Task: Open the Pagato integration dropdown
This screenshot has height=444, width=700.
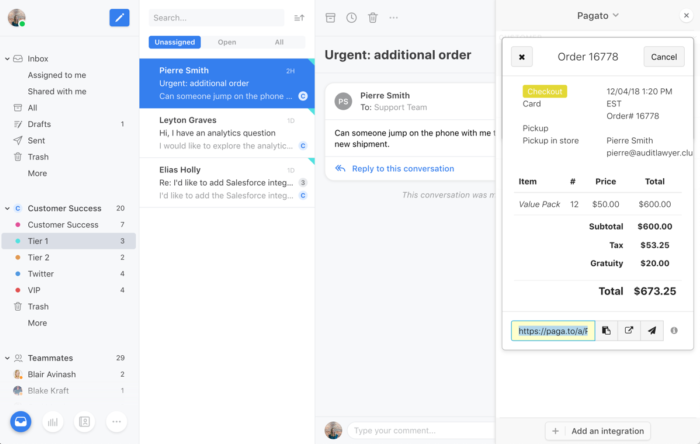Action: pyautogui.click(x=598, y=16)
